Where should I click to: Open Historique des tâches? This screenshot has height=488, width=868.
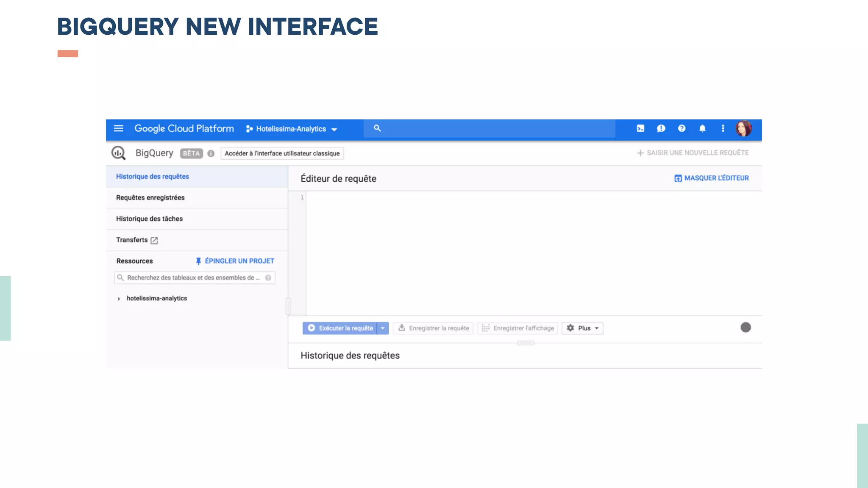point(197,219)
